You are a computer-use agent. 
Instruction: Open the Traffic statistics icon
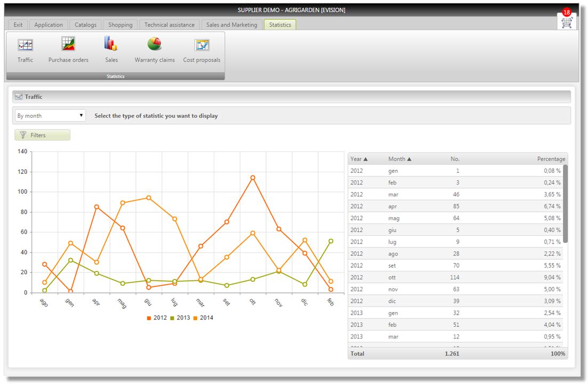coord(25,45)
